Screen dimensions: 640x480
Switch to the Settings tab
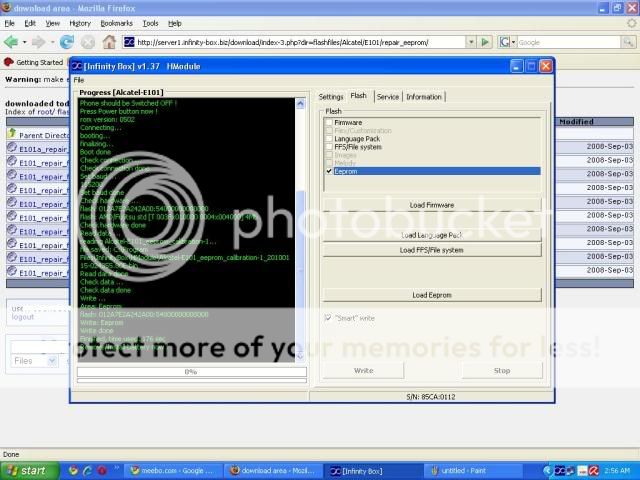(x=331, y=97)
